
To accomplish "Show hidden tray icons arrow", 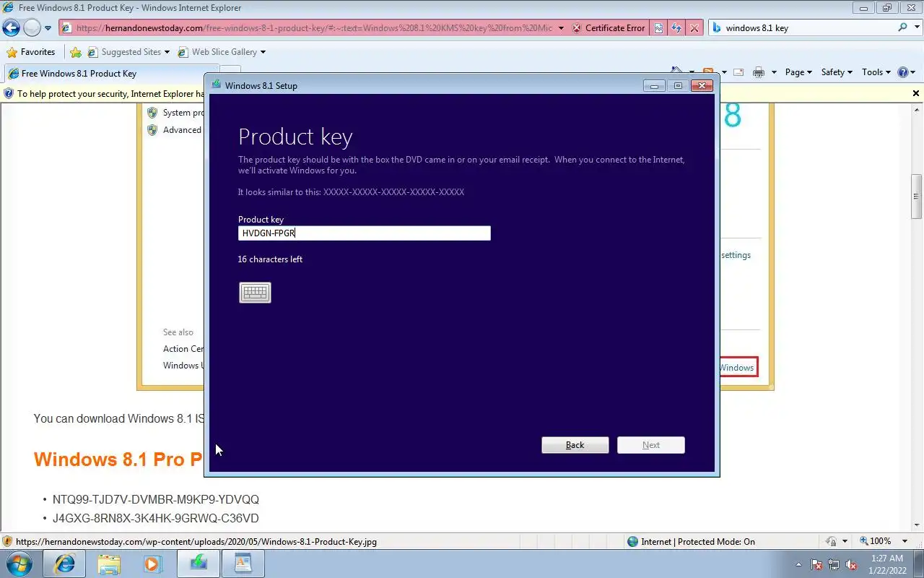I will [798, 564].
